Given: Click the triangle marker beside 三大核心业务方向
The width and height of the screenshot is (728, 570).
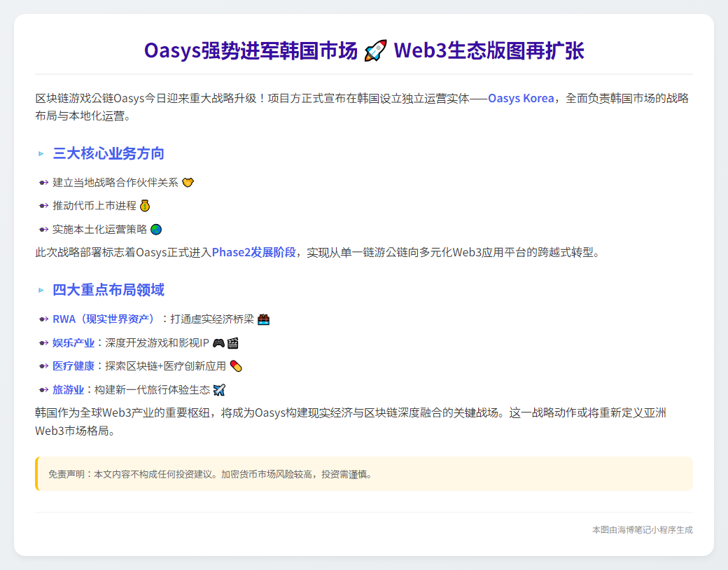Looking at the screenshot, I should tap(41, 154).
